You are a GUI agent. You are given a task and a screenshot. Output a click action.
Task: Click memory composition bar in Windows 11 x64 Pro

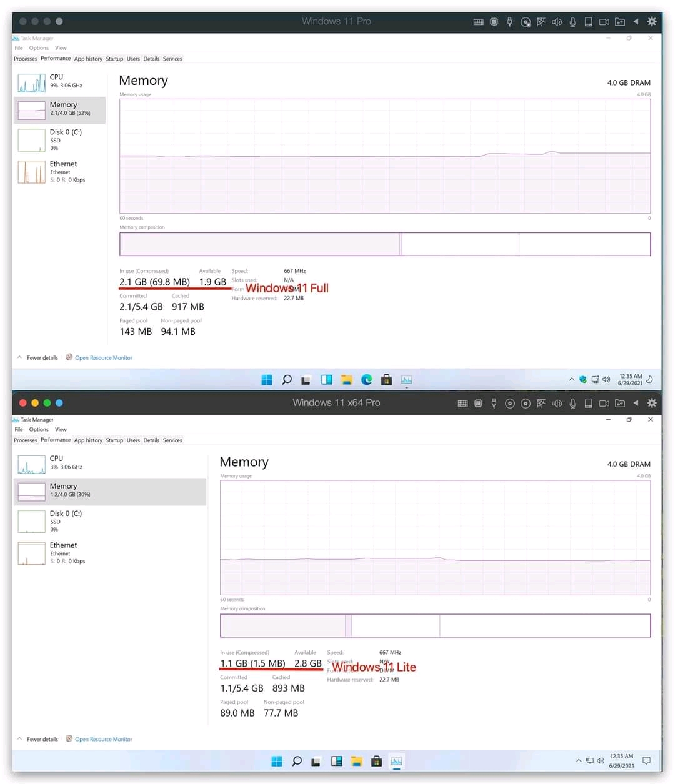[435, 626]
